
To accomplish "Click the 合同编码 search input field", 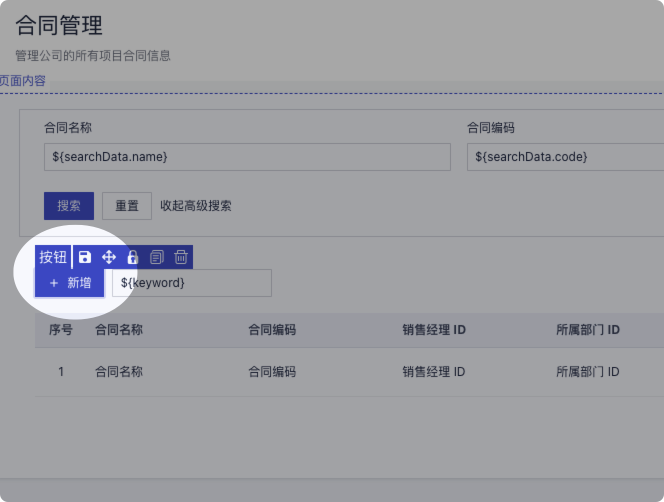I will [x=565, y=157].
